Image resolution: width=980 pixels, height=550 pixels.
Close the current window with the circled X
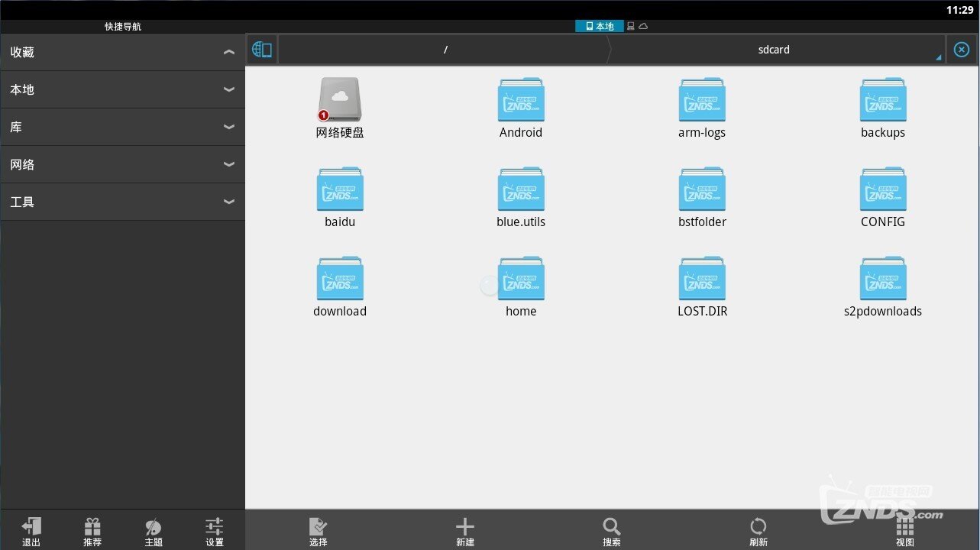(962, 50)
